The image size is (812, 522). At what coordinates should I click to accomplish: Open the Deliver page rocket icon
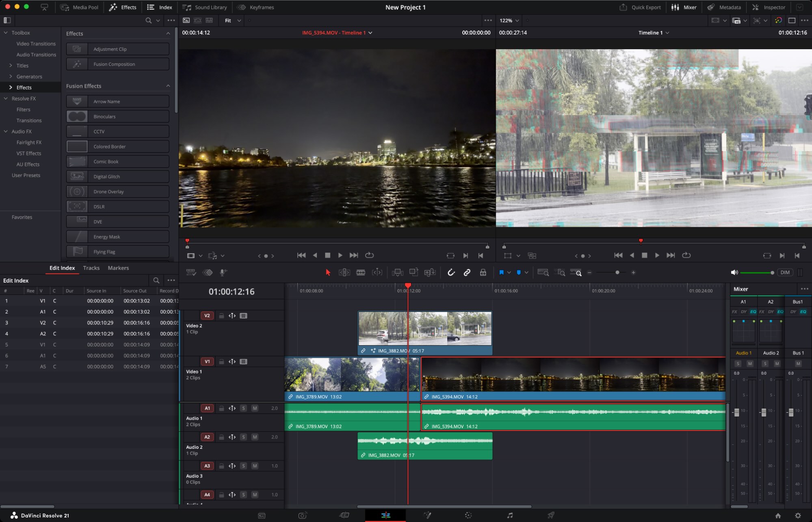click(x=551, y=515)
